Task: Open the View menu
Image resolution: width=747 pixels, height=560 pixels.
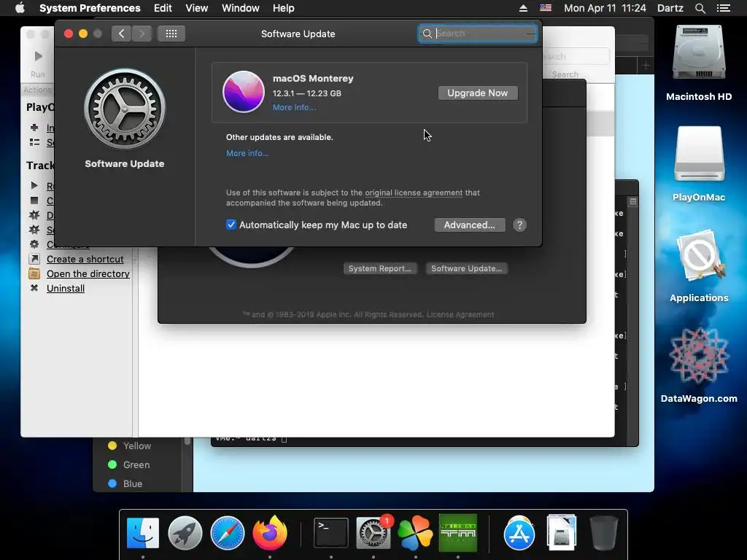Action: [197, 8]
